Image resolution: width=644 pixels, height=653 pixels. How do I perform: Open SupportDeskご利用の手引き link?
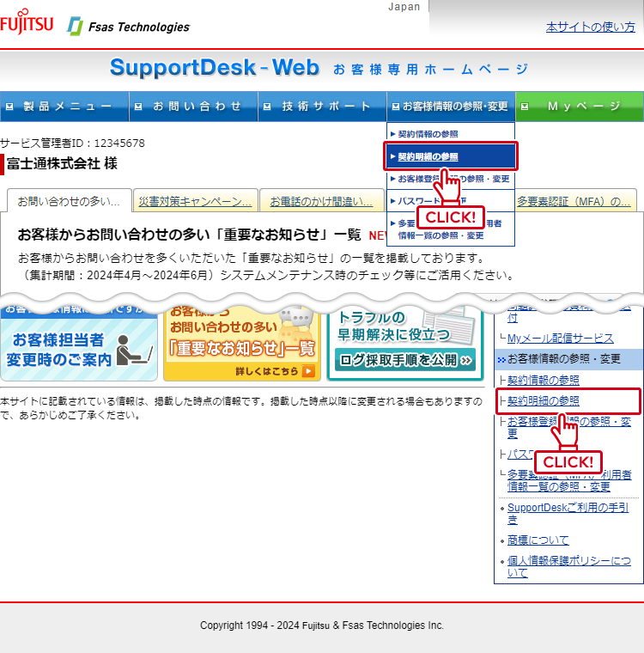568,513
